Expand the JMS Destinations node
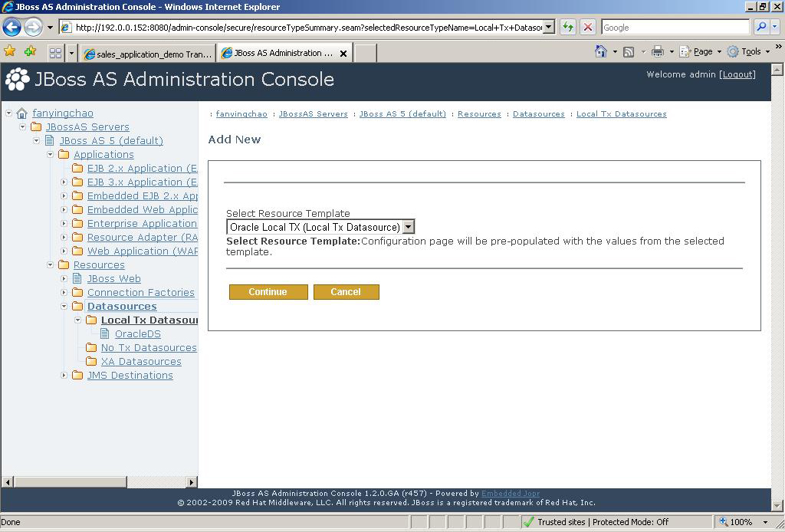 tap(64, 375)
